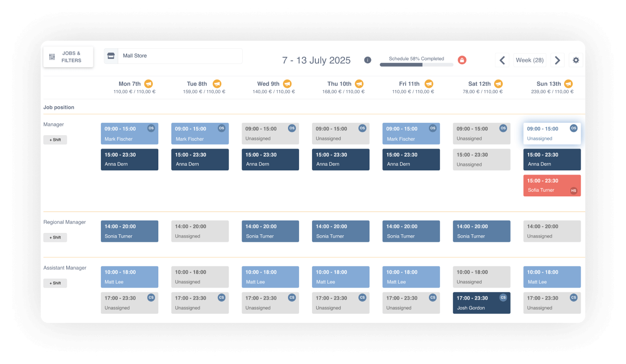Show schedule info via the info icon
Image resolution: width=626 pixels, height=364 pixels.
coord(368,60)
